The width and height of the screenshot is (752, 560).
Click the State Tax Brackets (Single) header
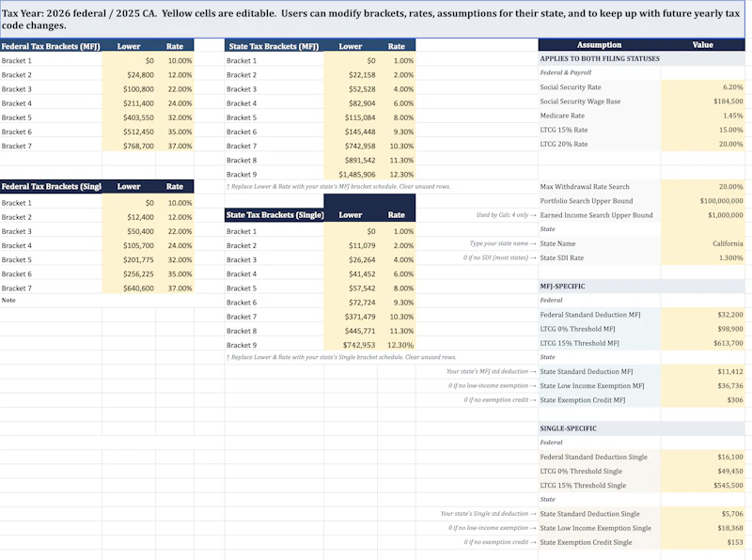[x=274, y=215]
